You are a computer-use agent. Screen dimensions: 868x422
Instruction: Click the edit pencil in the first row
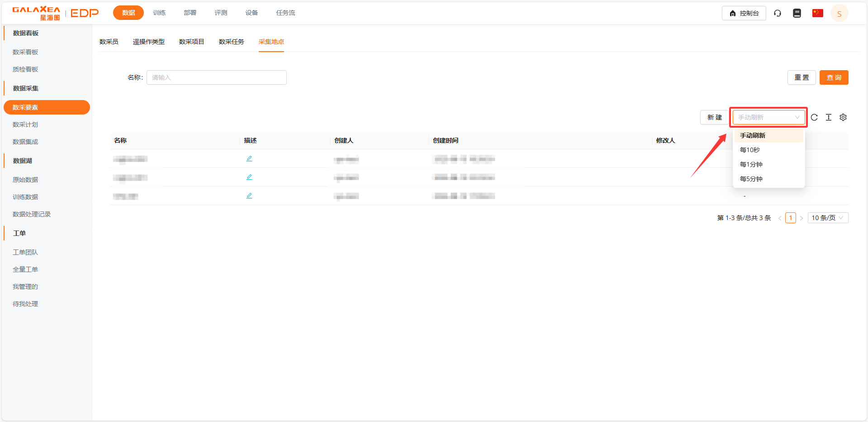249,158
